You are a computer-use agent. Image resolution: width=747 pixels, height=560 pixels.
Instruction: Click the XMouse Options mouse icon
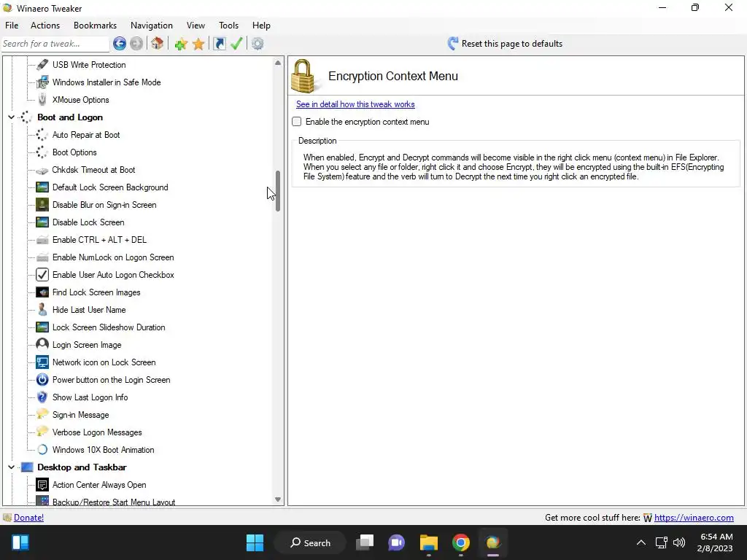42,99
